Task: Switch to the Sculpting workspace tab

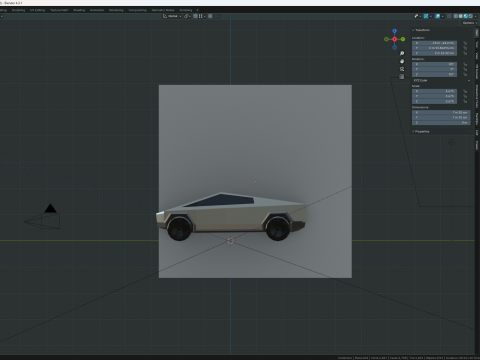Action: coord(18,10)
